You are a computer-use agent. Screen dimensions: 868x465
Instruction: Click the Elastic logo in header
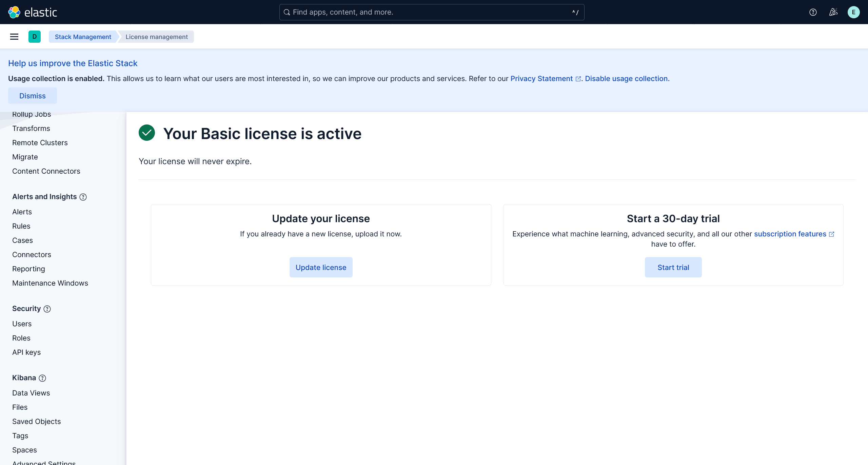tap(33, 12)
